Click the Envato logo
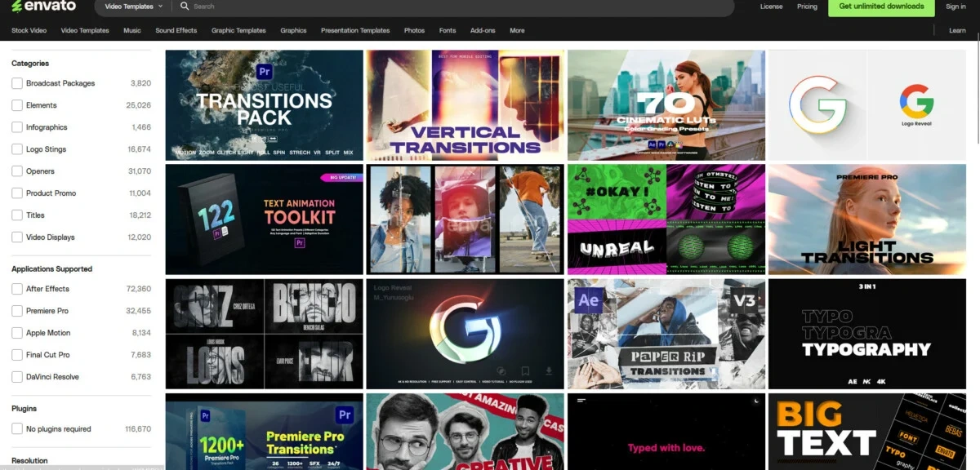Viewport: 980px width, 470px height. tap(43, 7)
